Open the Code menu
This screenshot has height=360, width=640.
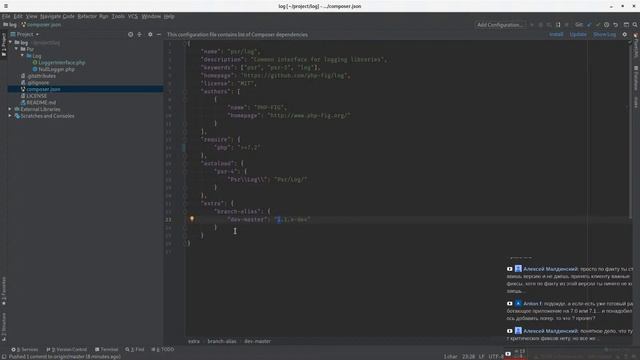click(69, 16)
